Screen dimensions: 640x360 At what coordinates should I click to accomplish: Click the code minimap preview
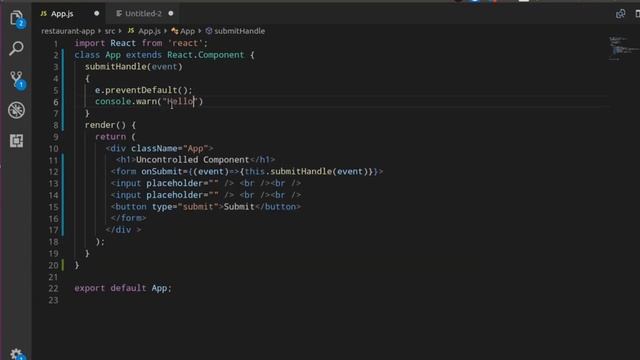pyautogui.click(x=623, y=48)
